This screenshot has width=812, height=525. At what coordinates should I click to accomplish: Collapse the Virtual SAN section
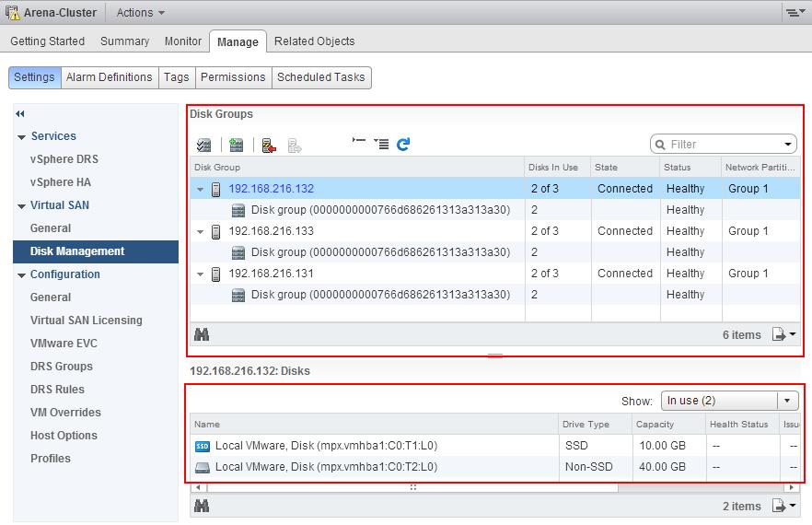tap(21, 206)
